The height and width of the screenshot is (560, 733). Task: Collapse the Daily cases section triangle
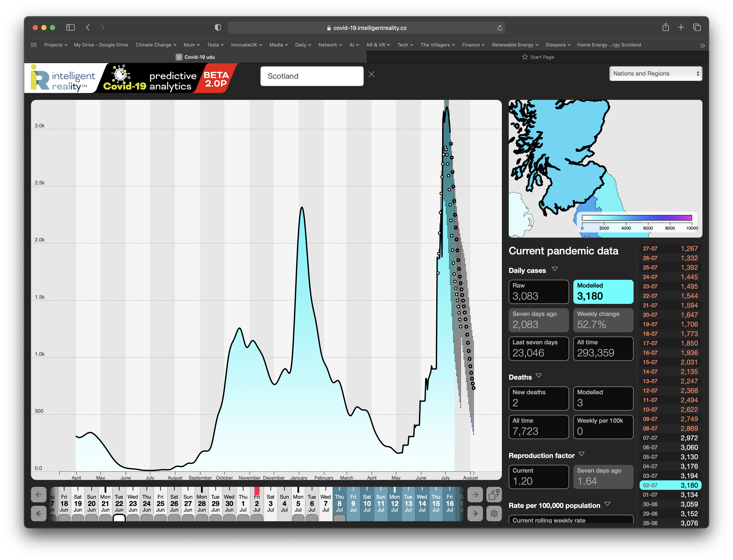tap(555, 269)
